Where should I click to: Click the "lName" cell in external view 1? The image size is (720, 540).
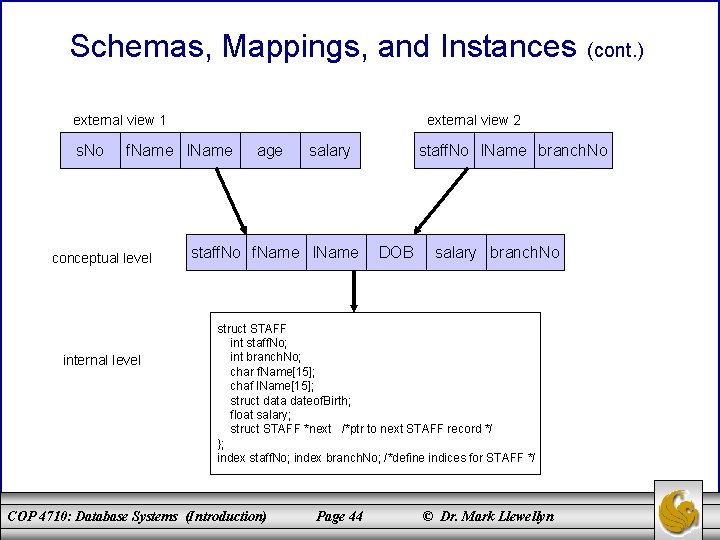[x=211, y=151]
